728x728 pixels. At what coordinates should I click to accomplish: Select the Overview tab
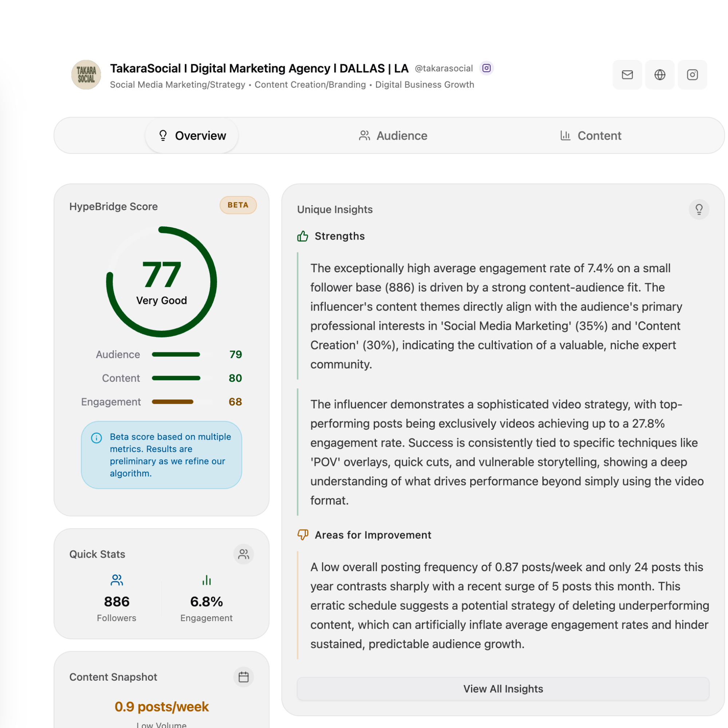pyautogui.click(x=191, y=136)
